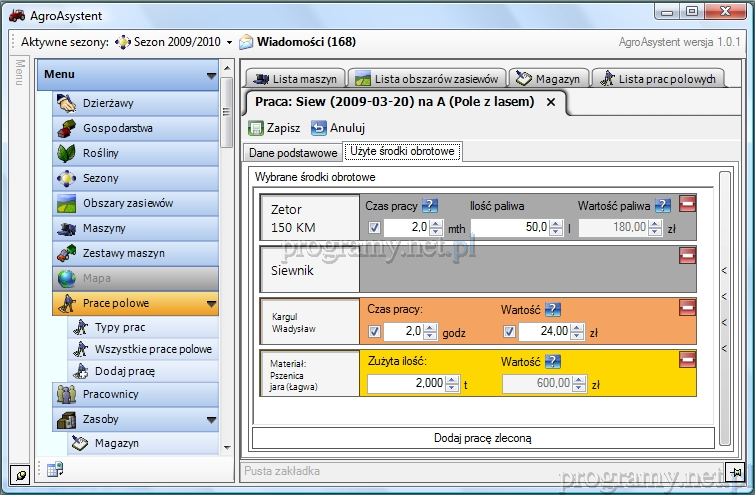The width and height of the screenshot is (755, 495).
Task: Delete the Pszenica jara material row
Action: [x=687, y=358]
